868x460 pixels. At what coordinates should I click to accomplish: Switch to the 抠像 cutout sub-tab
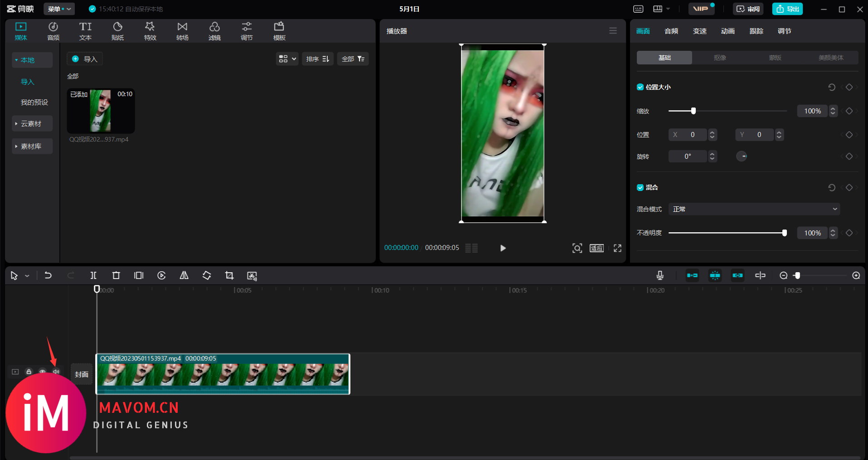tap(720, 58)
